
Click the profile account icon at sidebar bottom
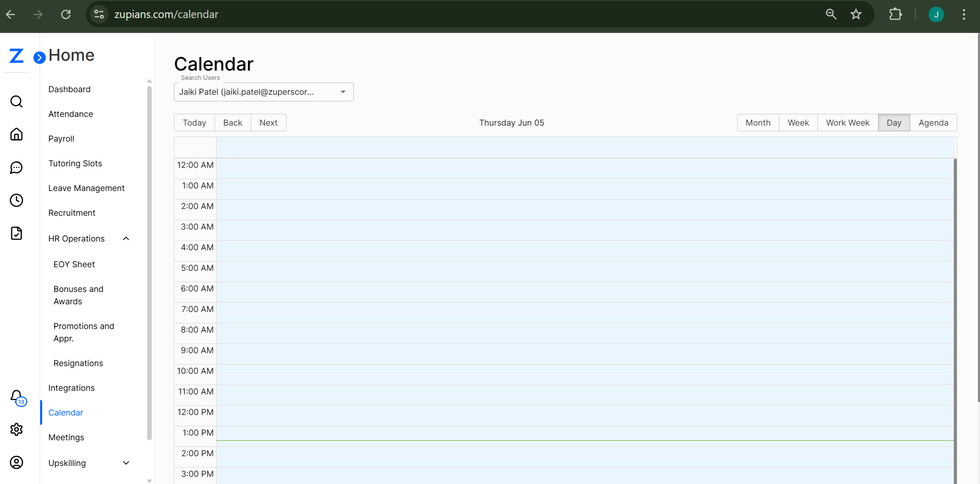tap(16, 462)
